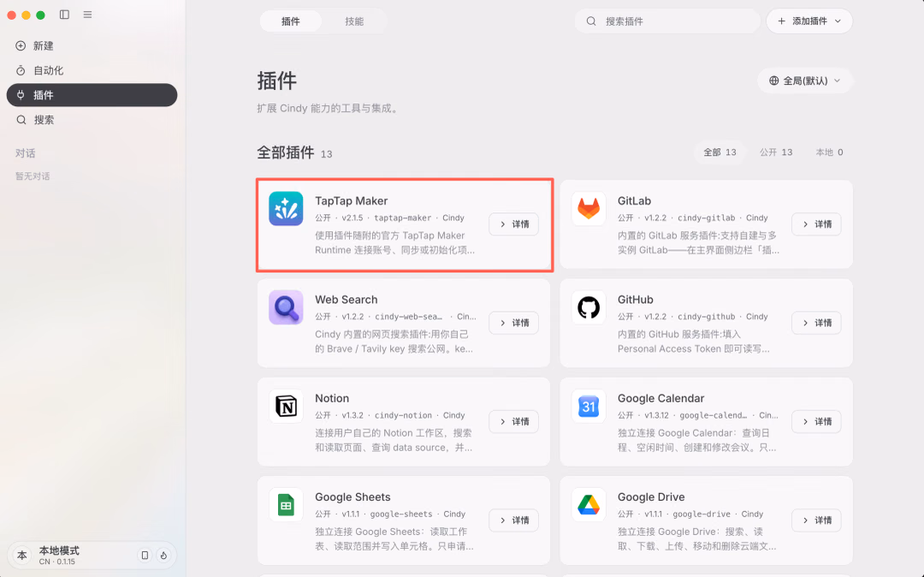The height and width of the screenshot is (577, 924).
Task: Click the Google Drive icon
Action: coord(588,505)
